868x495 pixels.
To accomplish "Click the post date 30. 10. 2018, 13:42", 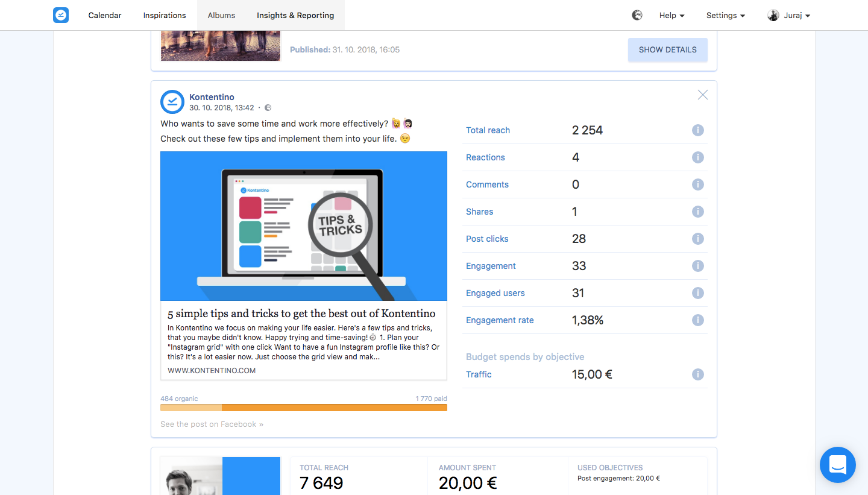I will point(222,108).
